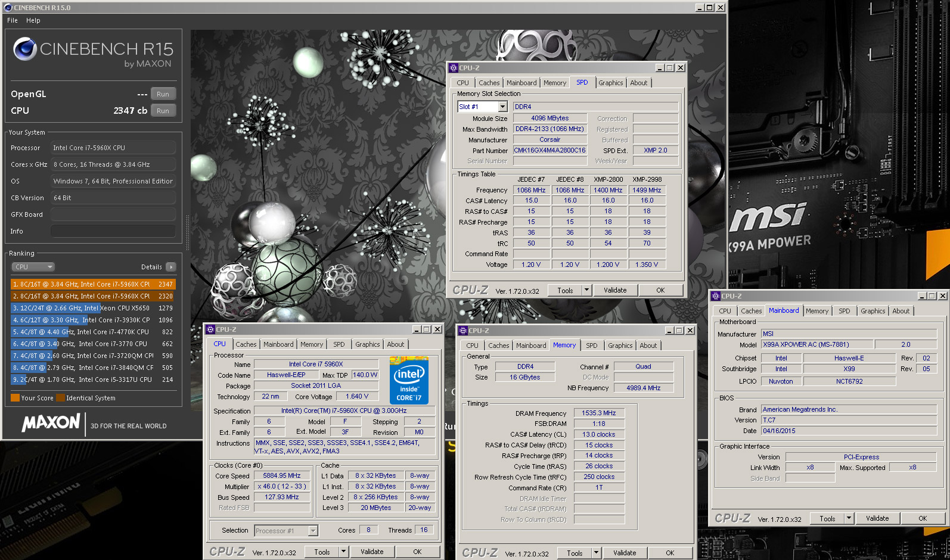Click the Cinebench R15 logo icon
950x560 pixels.
(x=25, y=49)
